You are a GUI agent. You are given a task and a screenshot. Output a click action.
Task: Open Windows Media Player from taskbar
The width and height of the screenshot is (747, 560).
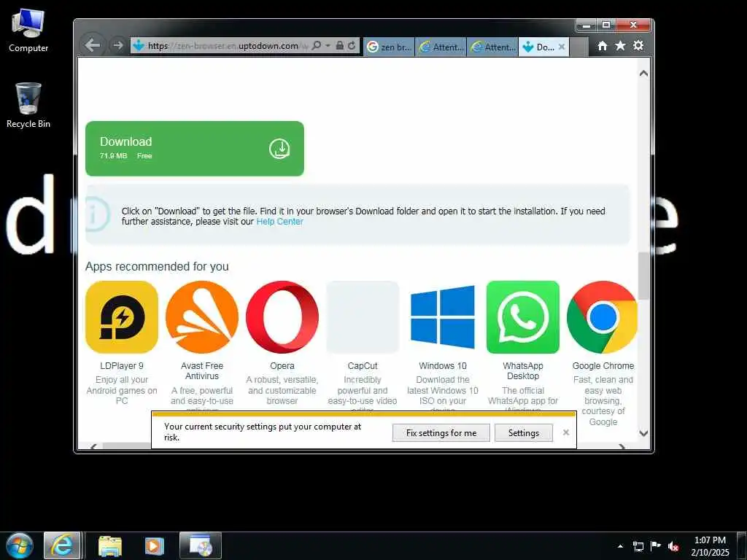tap(154, 545)
